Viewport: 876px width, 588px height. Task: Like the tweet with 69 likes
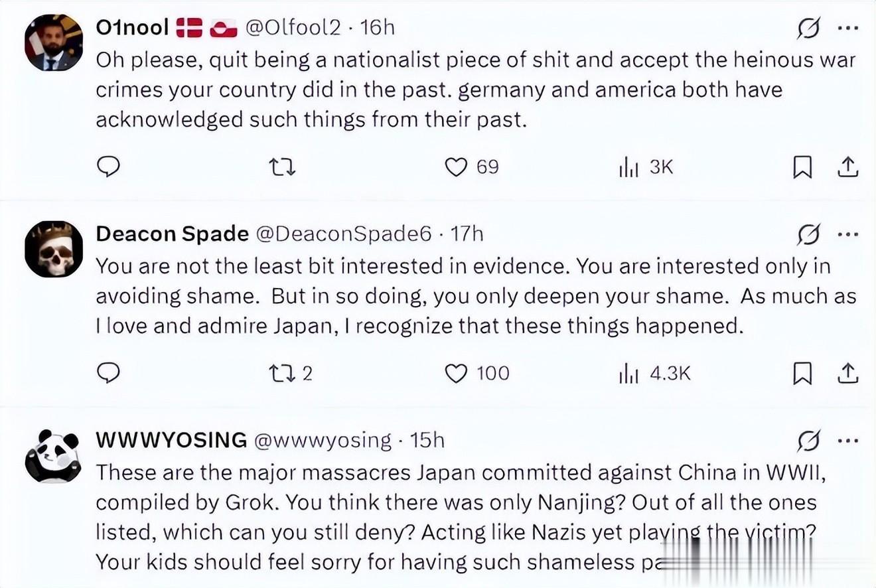pos(456,167)
